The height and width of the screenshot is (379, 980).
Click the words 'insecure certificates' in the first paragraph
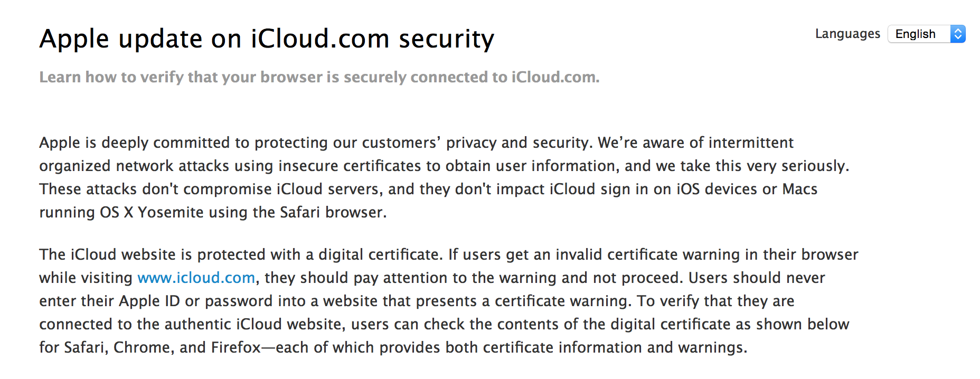coord(350,166)
